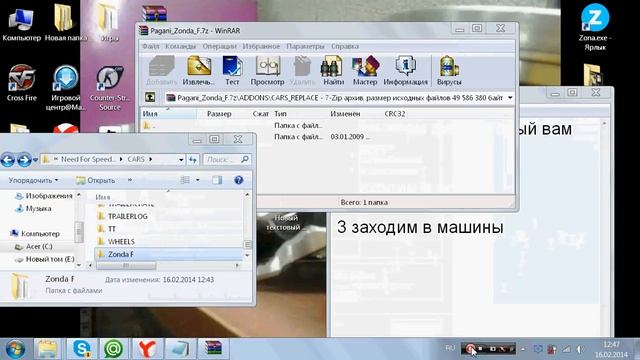This screenshot has width=640, height=360.
Task: Select the Zonda F folder in file list
Action: click(169, 254)
